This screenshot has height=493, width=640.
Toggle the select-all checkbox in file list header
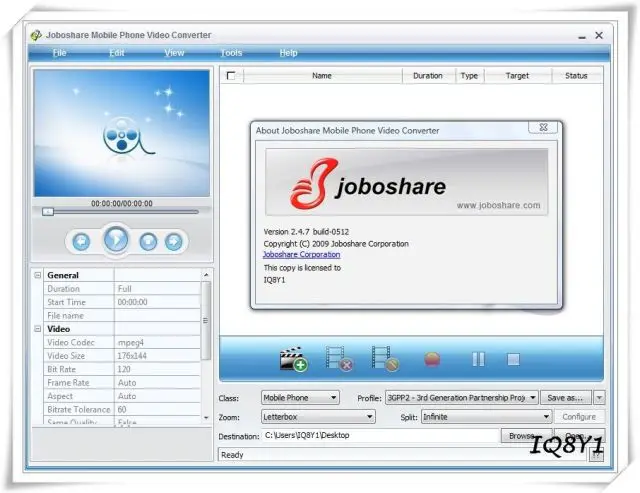pos(231,76)
